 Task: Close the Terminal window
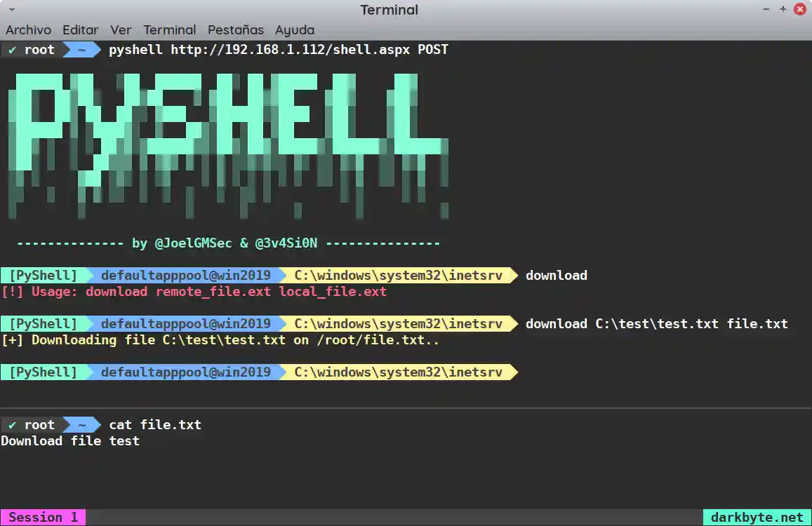tap(800, 9)
